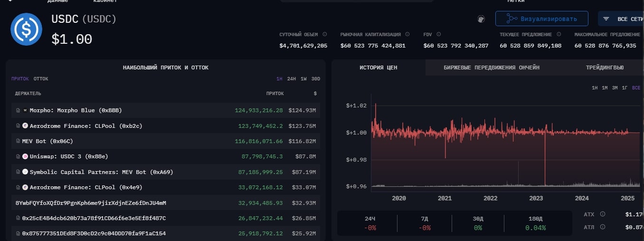Click the $123.75M value
Image resolution: width=644 pixels, height=241 pixels.
point(302,126)
